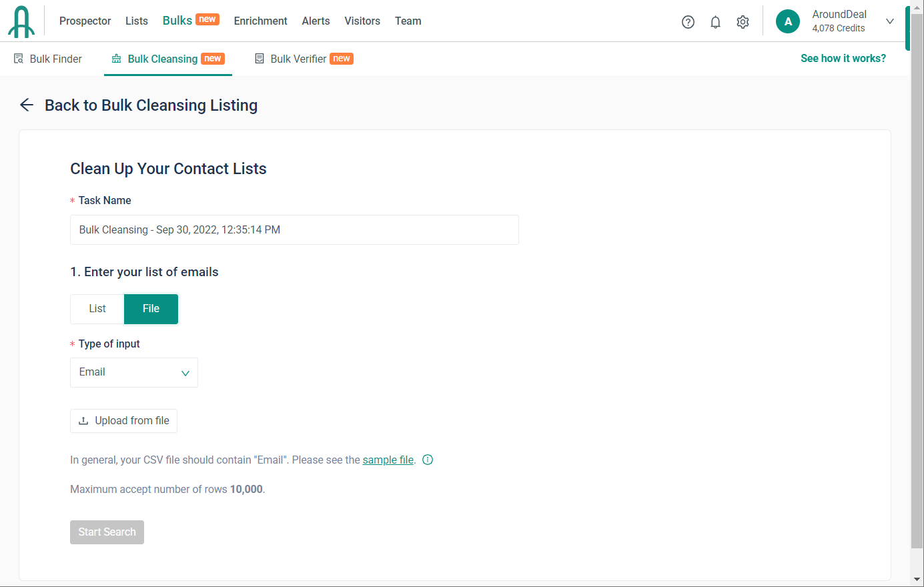Open the help question mark icon
This screenshot has width=924, height=587.
pyautogui.click(x=688, y=22)
